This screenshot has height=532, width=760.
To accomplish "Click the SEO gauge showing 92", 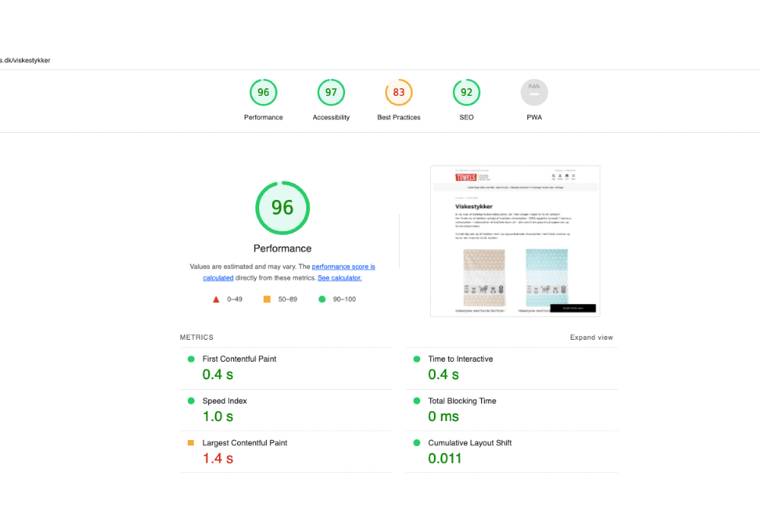I will pyautogui.click(x=466, y=92).
